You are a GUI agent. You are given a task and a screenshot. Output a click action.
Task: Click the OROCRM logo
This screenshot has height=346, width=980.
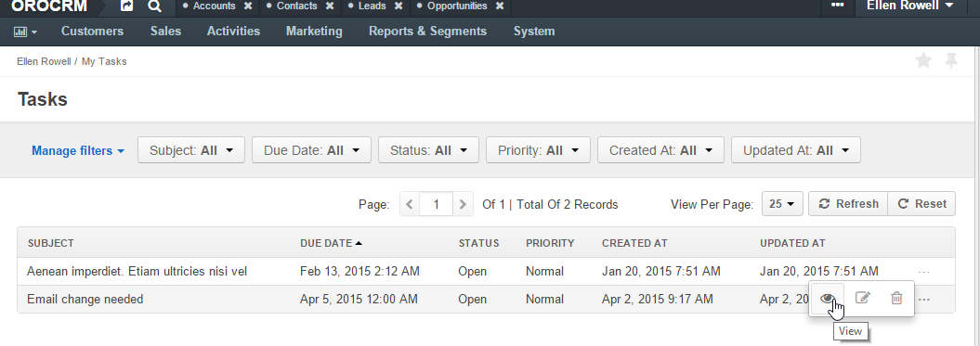click(49, 6)
